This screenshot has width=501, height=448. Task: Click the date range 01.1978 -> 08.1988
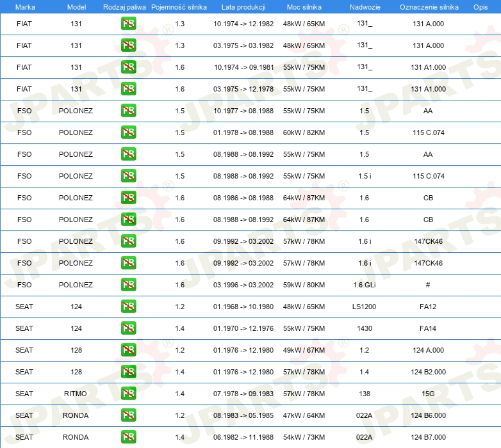[243, 132]
